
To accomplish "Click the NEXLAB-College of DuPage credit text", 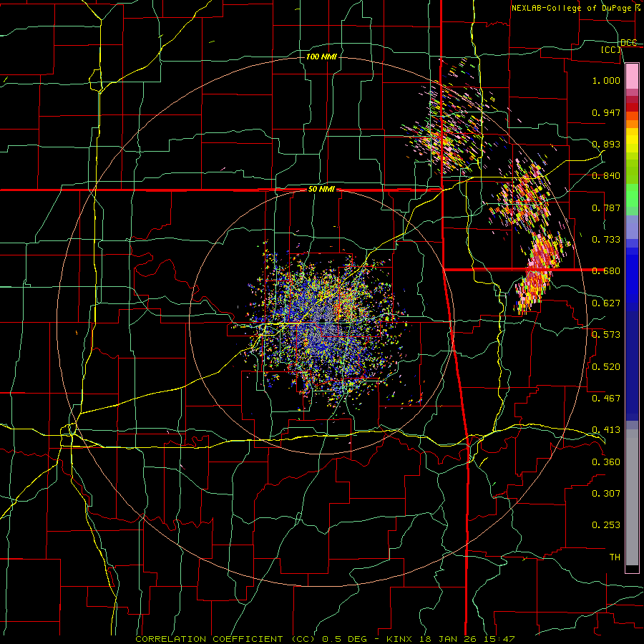I will pos(575,8).
